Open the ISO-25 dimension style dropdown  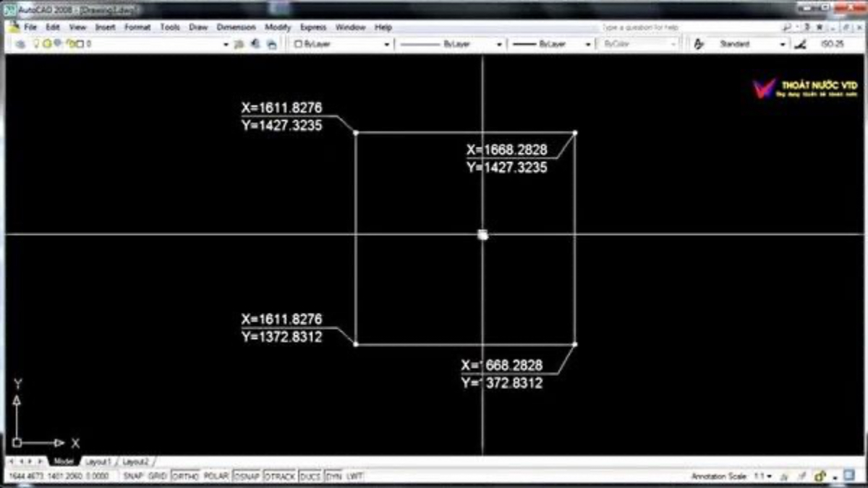(x=832, y=44)
